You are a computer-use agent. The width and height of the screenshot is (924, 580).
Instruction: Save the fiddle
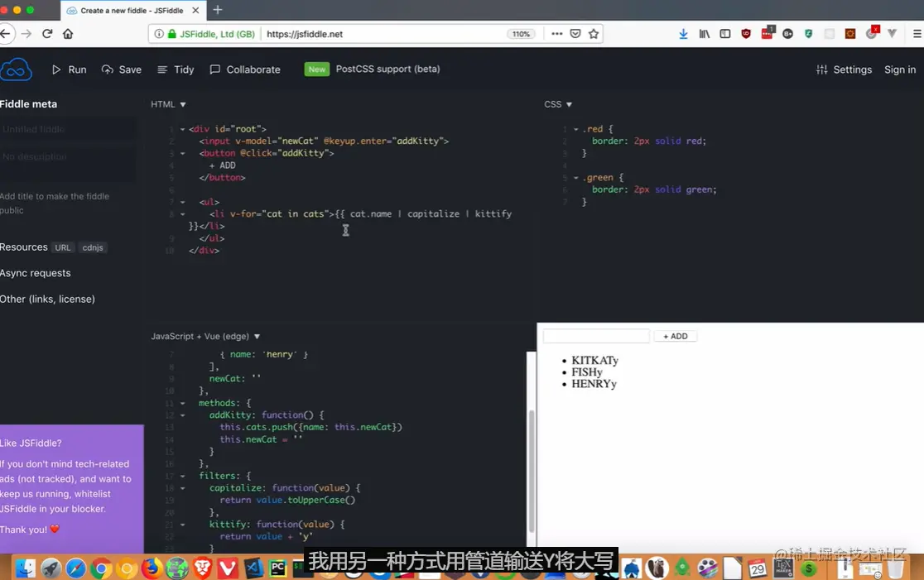click(x=122, y=70)
